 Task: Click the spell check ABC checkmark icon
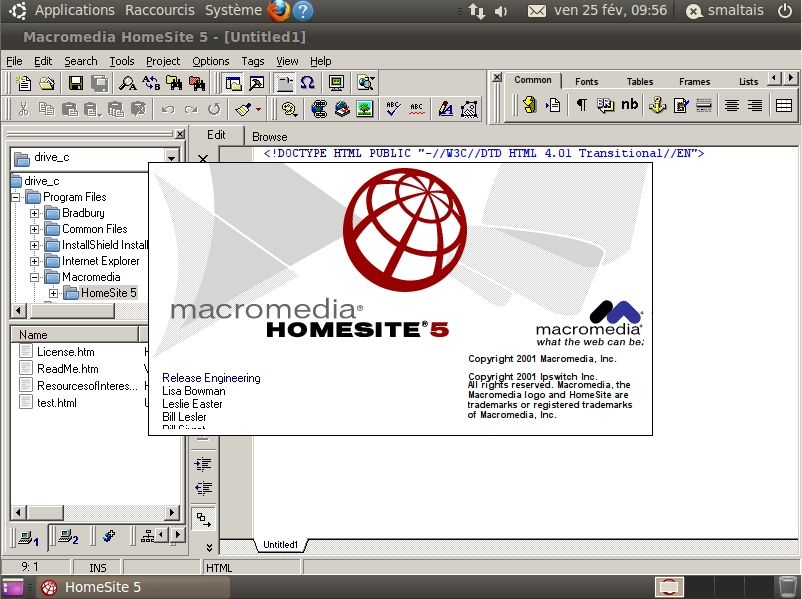393,109
